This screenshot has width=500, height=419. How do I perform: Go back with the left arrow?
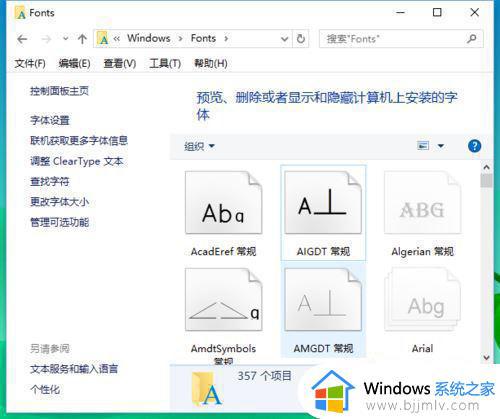[22, 39]
